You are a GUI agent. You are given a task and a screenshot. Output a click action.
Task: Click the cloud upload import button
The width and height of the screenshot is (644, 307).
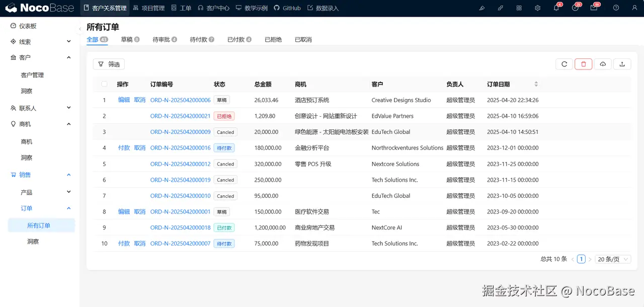tap(603, 64)
